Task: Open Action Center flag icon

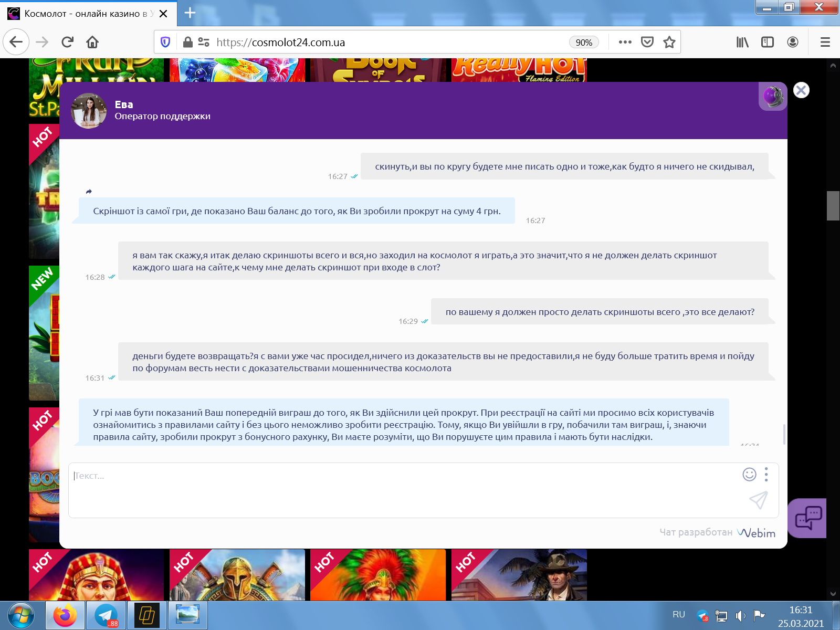Action: tap(759, 615)
